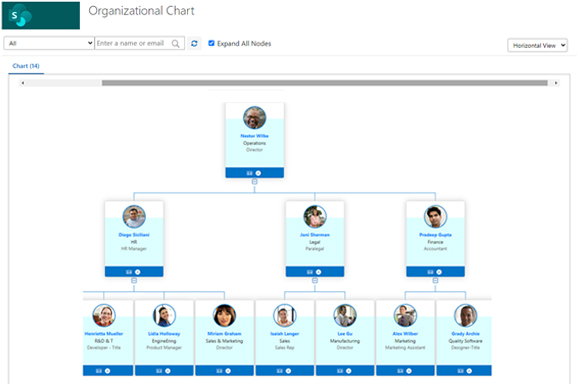Image resolution: width=577 pixels, height=384 pixels.
Task: Click Miriam Graham's profile photo
Action: [224, 316]
